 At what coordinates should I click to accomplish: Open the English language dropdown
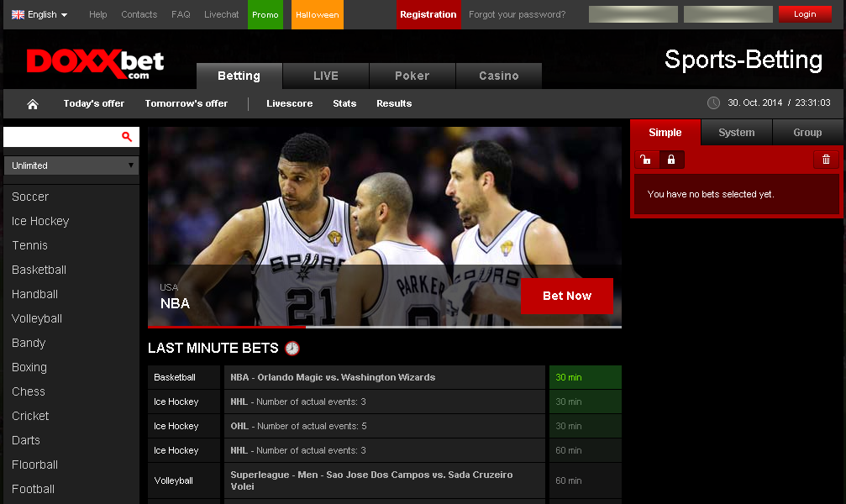click(39, 14)
